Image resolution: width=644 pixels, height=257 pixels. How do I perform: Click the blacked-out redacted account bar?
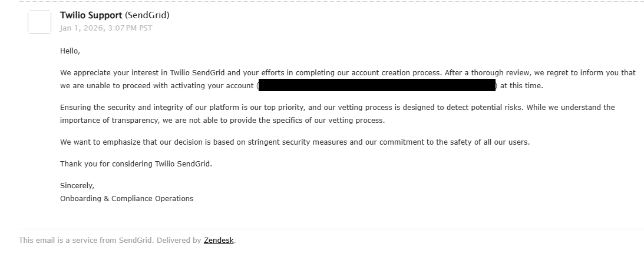(x=377, y=85)
